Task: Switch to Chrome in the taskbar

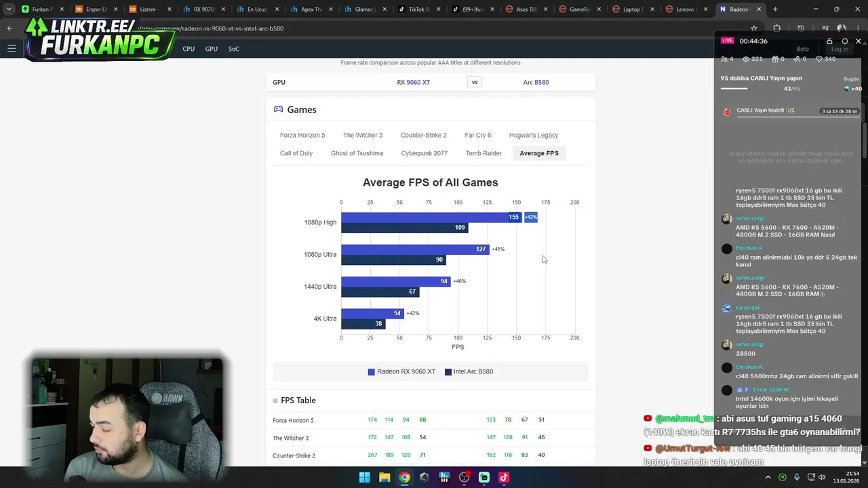Action: click(x=404, y=477)
